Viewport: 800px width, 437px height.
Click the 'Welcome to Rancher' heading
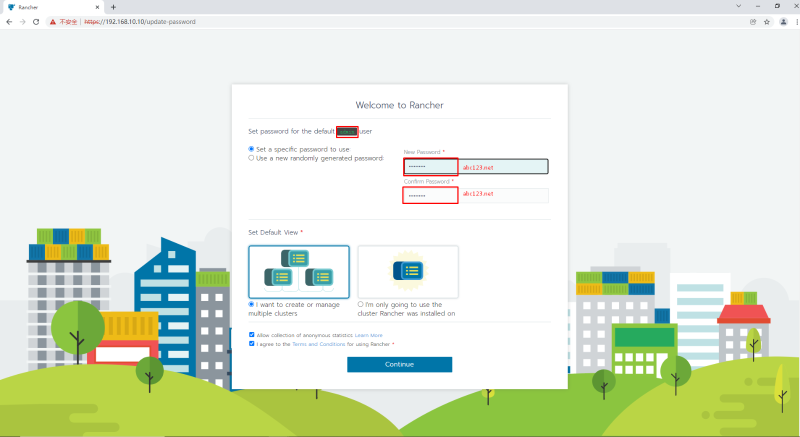[399, 105]
